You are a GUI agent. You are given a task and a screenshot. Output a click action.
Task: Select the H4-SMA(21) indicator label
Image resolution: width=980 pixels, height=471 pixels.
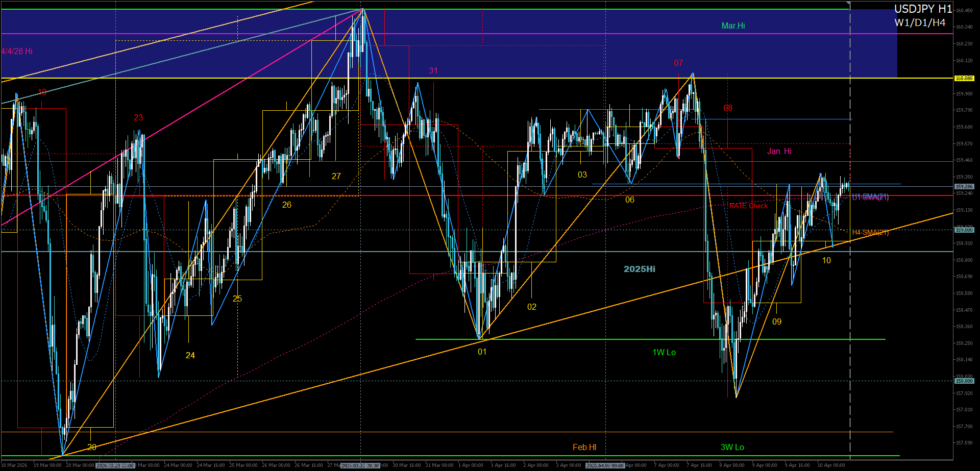click(x=870, y=233)
